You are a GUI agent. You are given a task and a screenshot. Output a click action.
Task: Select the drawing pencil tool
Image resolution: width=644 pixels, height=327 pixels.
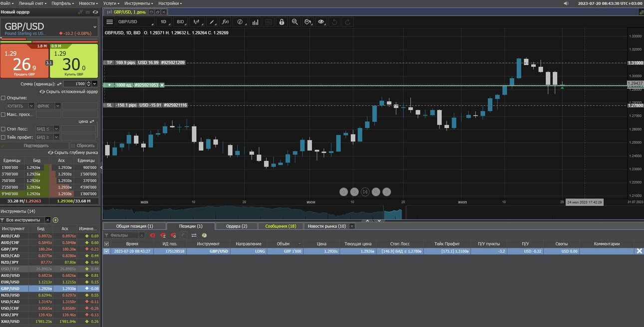[212, 22]
